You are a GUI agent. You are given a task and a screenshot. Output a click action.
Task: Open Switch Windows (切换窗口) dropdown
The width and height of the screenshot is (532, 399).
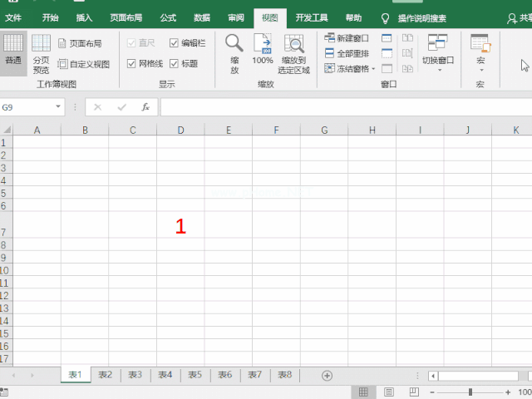(x=438, y=53)
